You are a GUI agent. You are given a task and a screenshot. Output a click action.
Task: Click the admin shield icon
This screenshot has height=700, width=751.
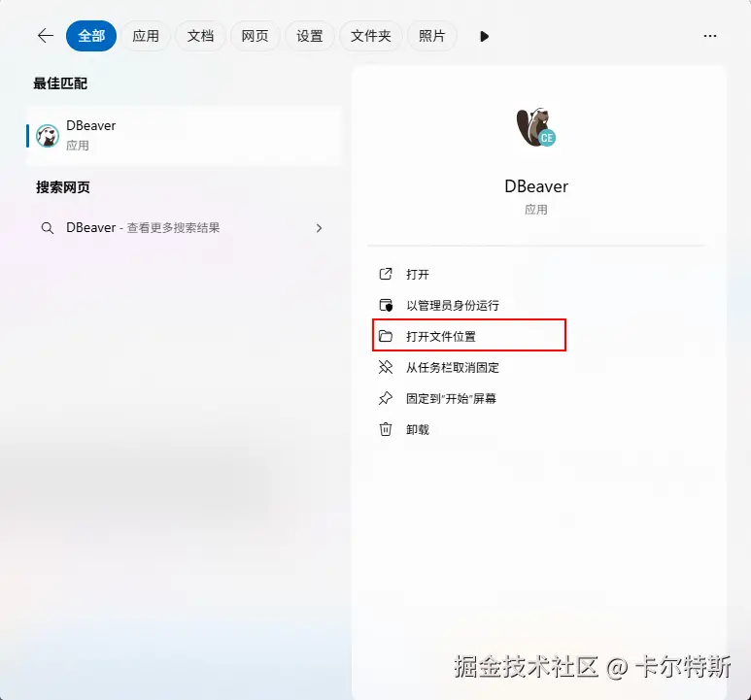coord(386,305)
